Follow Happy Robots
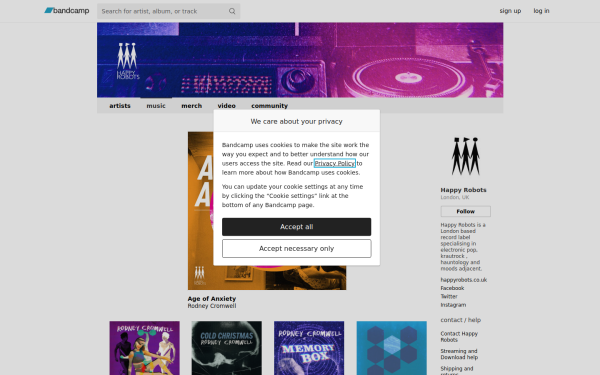 coord(465,211)
